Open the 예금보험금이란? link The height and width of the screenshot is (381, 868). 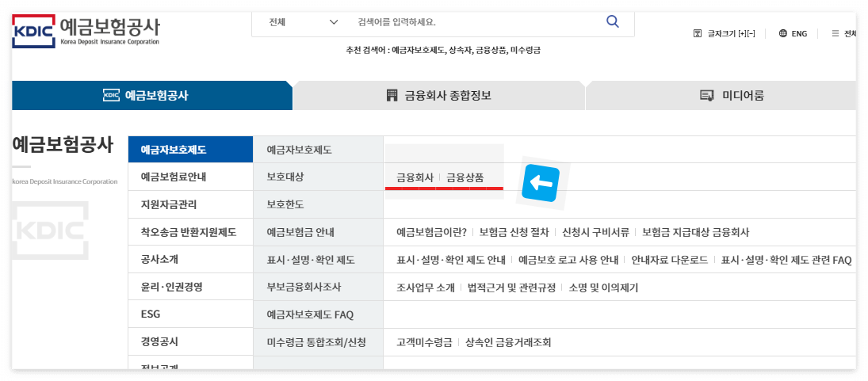(x=432, y=232)
